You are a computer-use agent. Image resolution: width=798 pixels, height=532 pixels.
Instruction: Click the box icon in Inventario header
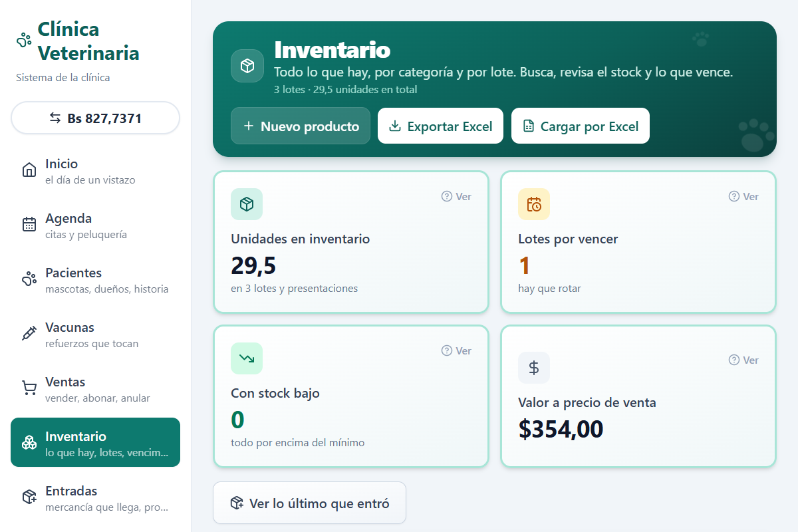(247, 66)
